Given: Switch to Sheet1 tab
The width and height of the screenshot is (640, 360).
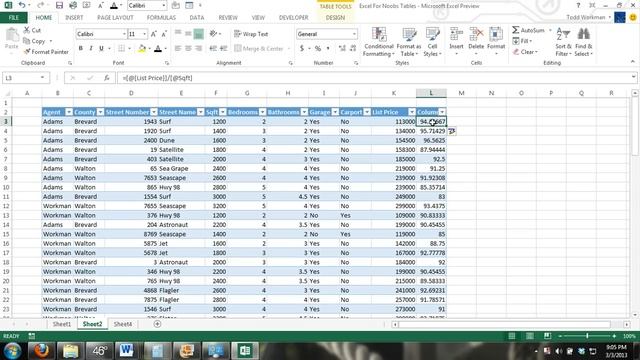Looking at the screenshot, I should pos(62,324).
